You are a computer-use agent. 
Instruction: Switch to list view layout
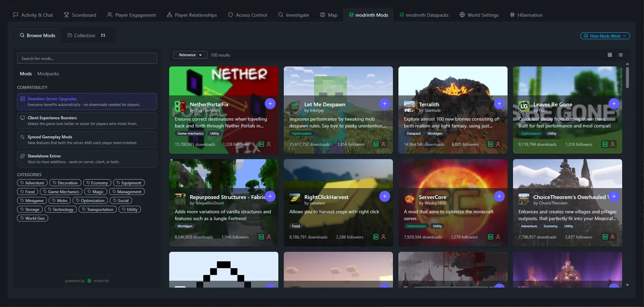point(620,55)
